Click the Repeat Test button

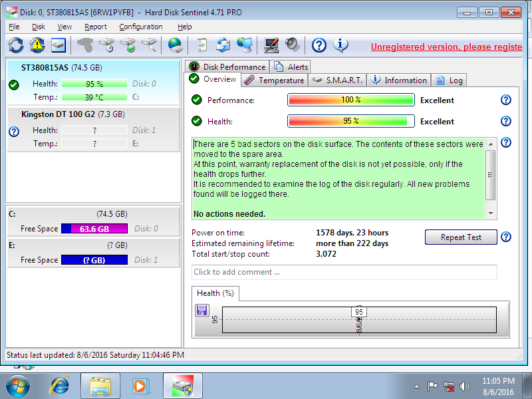(x=461, y=237)
